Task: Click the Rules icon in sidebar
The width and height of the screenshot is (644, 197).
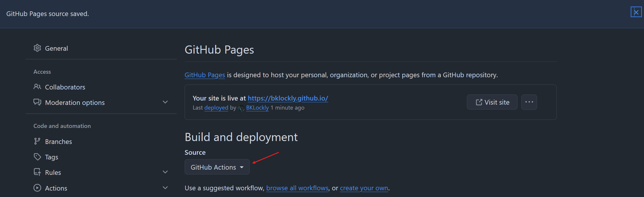Action: [37, 172]
